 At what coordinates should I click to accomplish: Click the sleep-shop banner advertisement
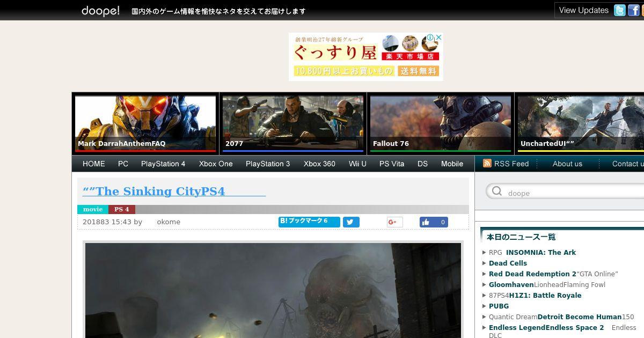[x=366, y=57]
